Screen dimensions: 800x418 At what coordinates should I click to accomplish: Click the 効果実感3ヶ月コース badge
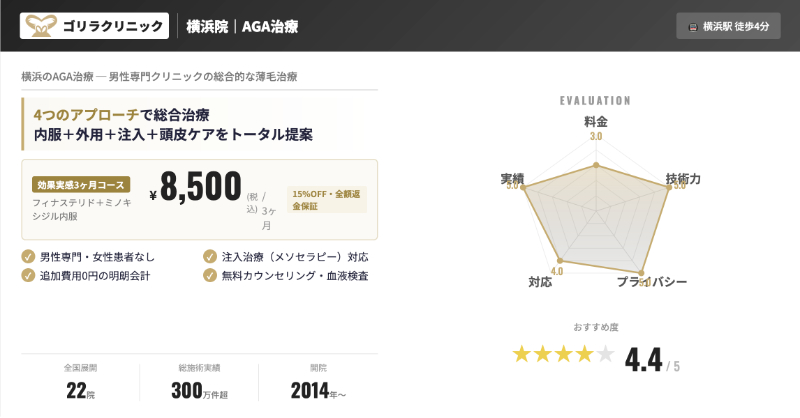coord(81,184)
